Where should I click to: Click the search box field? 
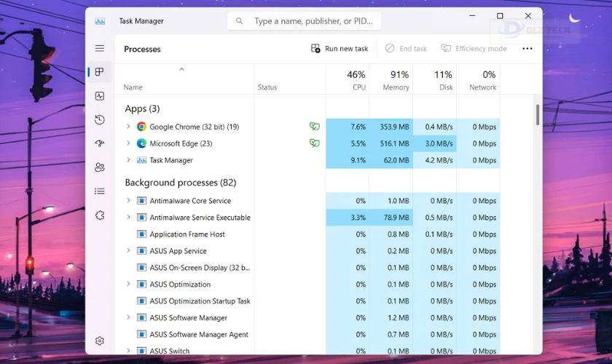point(304,20)
